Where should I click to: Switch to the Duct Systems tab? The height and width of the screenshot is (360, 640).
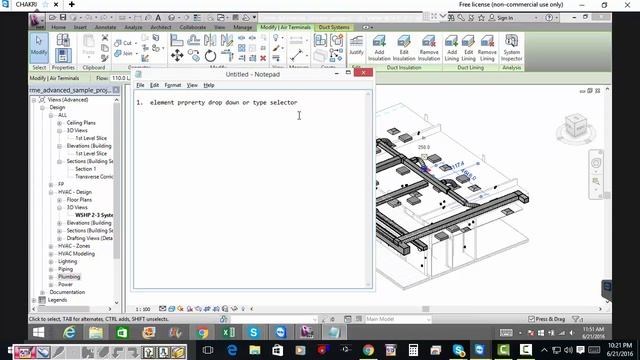[334, 27]
